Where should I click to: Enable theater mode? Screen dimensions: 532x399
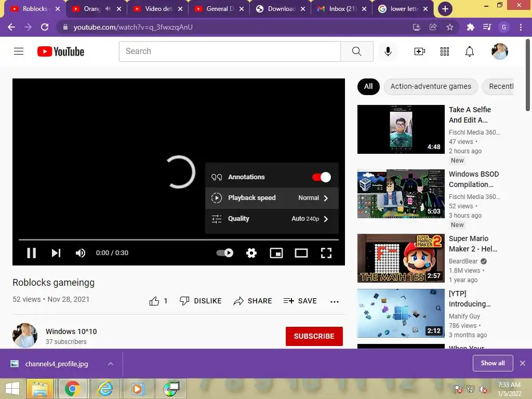(x=301, y=253)
